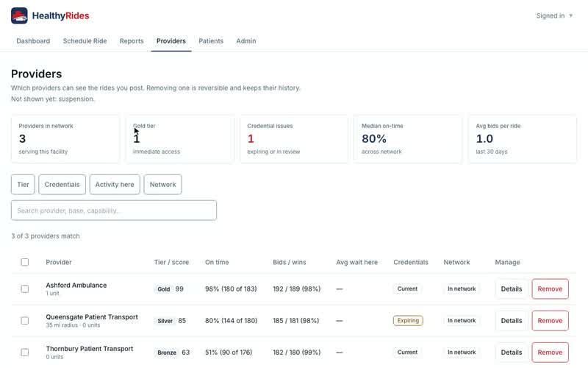This screenshot has height=368, width=588.
Task: Focus the provider search field
Action: coord(114,210)
